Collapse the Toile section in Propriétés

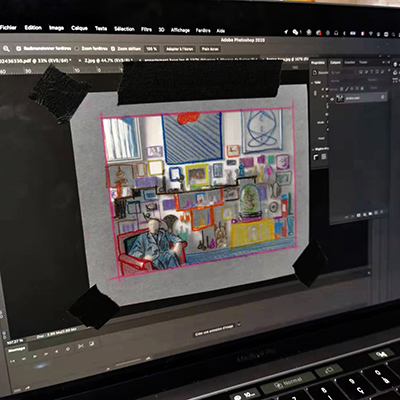point(312,83)
